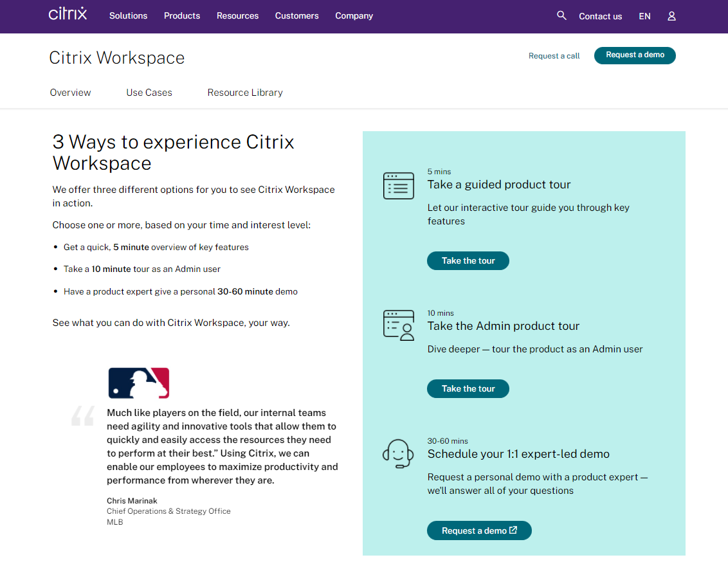Click the 10 mins label

tap(441, 313)
